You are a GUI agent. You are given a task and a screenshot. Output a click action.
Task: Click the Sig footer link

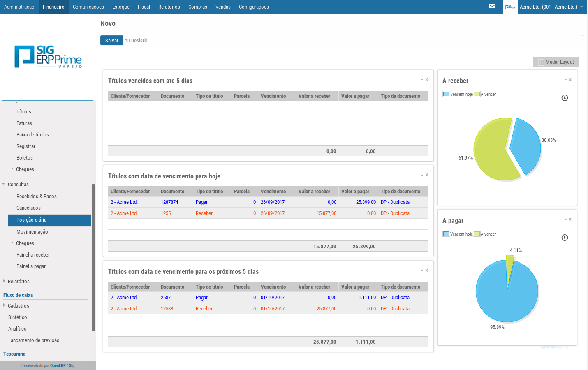click(72, 365)
